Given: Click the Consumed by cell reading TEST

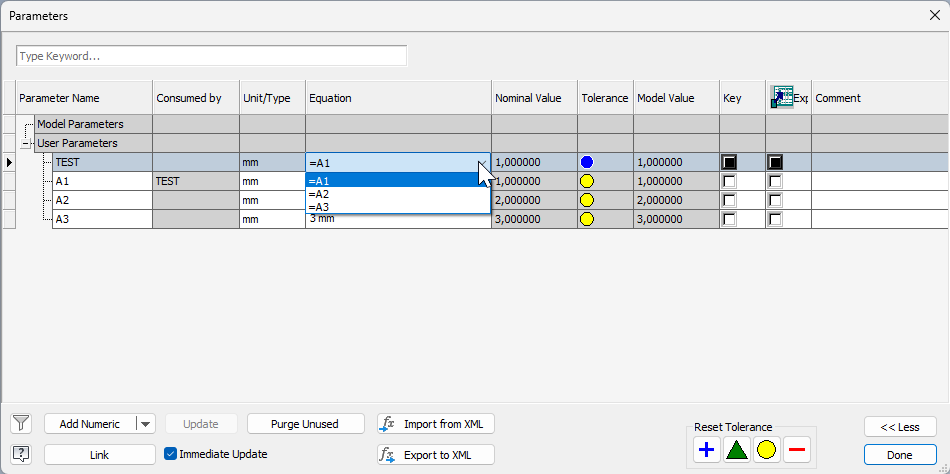Looking at the screenshot, I should tap(196, 181).
